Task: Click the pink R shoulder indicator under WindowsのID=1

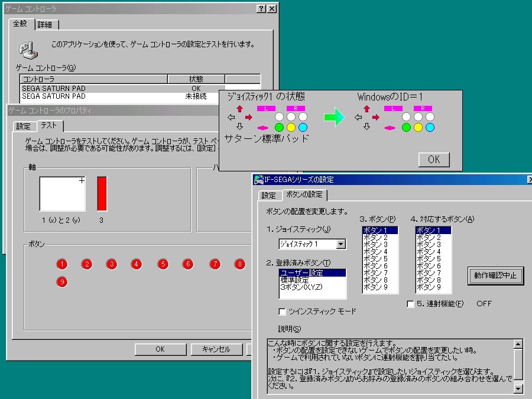Action: 422,109
